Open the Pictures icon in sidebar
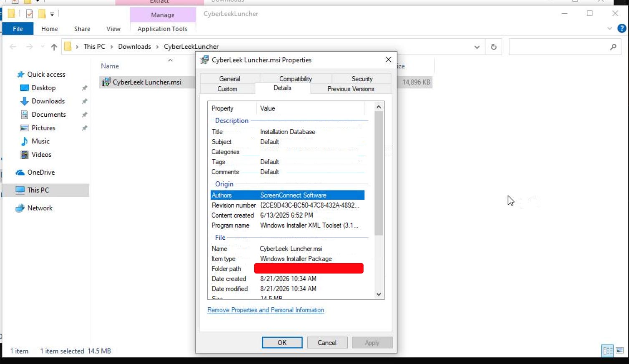Image resolution: width=629 pixels, height=364 pixels. [25, 128]
